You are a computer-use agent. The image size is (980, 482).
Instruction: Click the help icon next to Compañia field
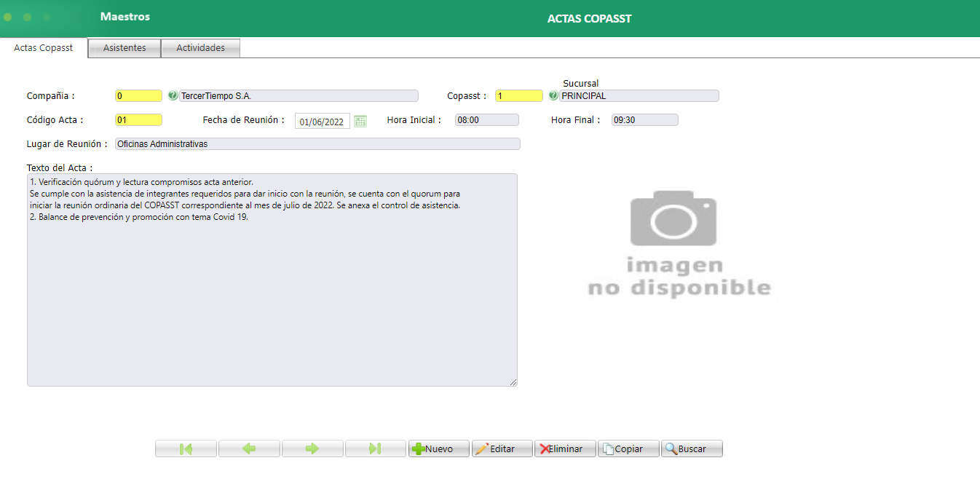pos(173,95)
